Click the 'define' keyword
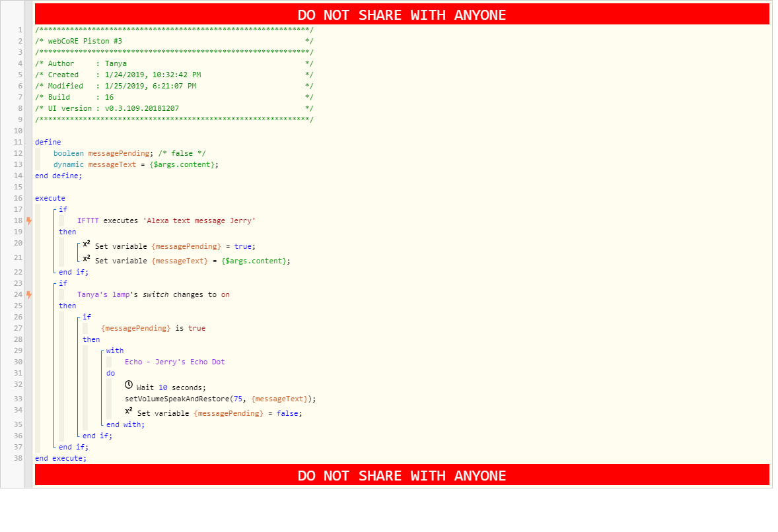This screenshot has height=532, width=778. [x=48, y=142]
